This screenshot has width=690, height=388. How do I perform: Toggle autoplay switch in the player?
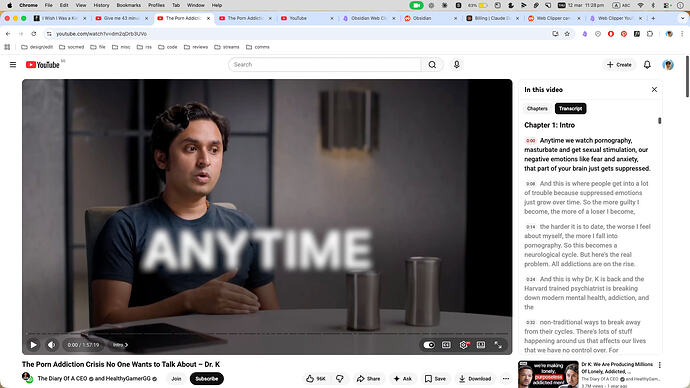[429, 345]
